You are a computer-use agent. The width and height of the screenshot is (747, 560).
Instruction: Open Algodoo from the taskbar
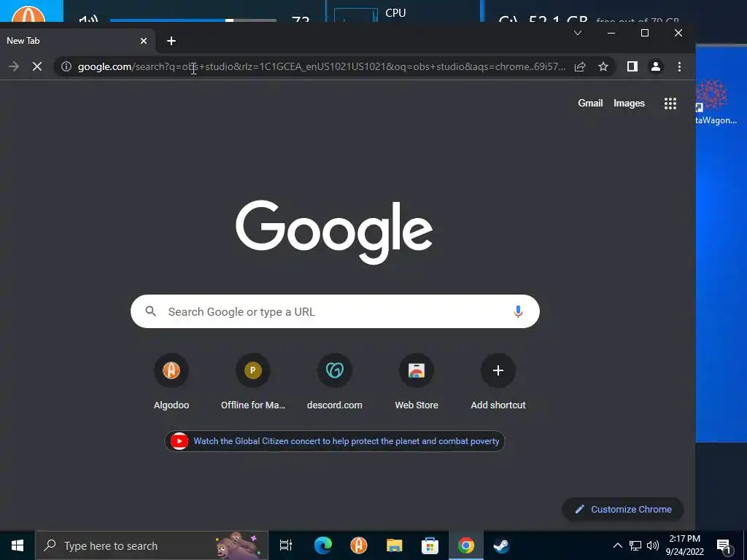pos(359,545)
